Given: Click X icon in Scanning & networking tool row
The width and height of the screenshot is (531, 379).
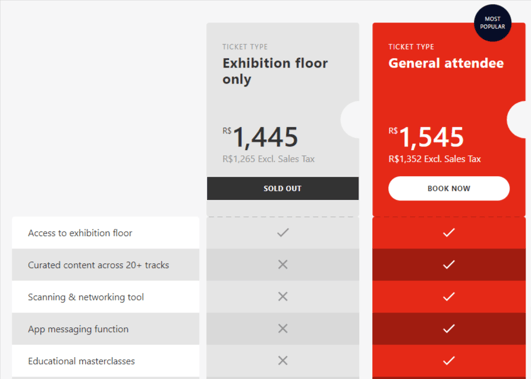Looking at the screenshot, I should click(283, 296).
